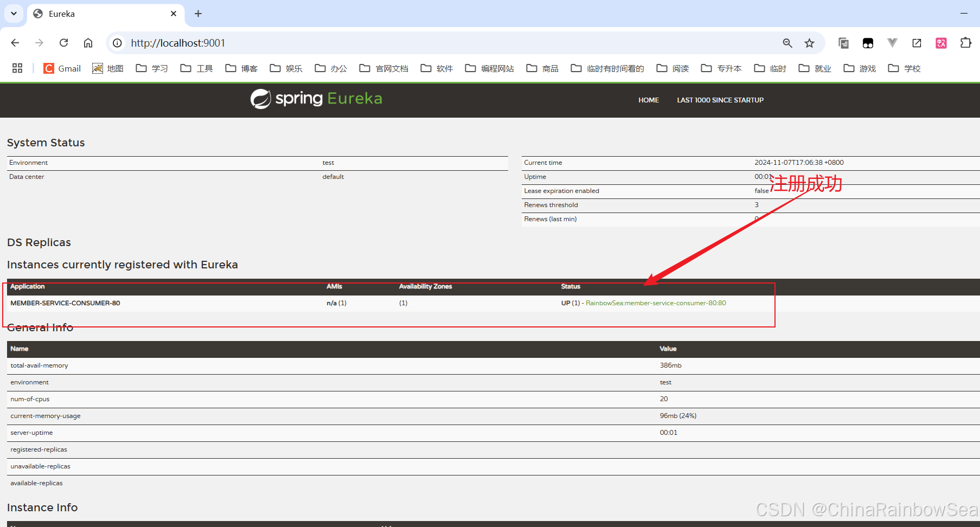The image size is (980, 527).
Task: Click the HOME navigation link
Action: pyautogui.click(x=649, y=100)
